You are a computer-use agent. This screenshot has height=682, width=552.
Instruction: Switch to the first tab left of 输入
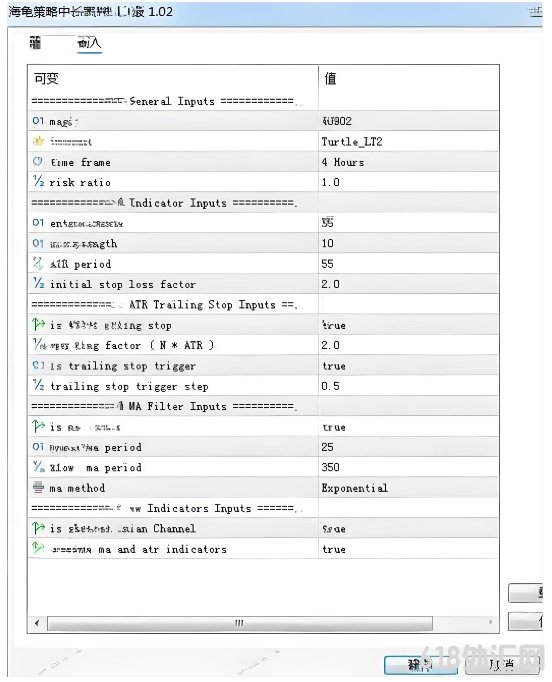point(36,43)
